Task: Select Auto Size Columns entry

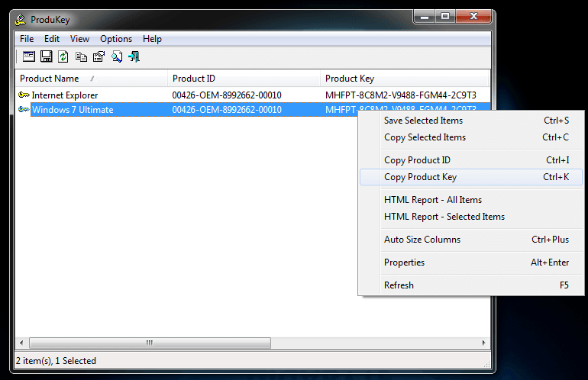Action: click(471, 240)
